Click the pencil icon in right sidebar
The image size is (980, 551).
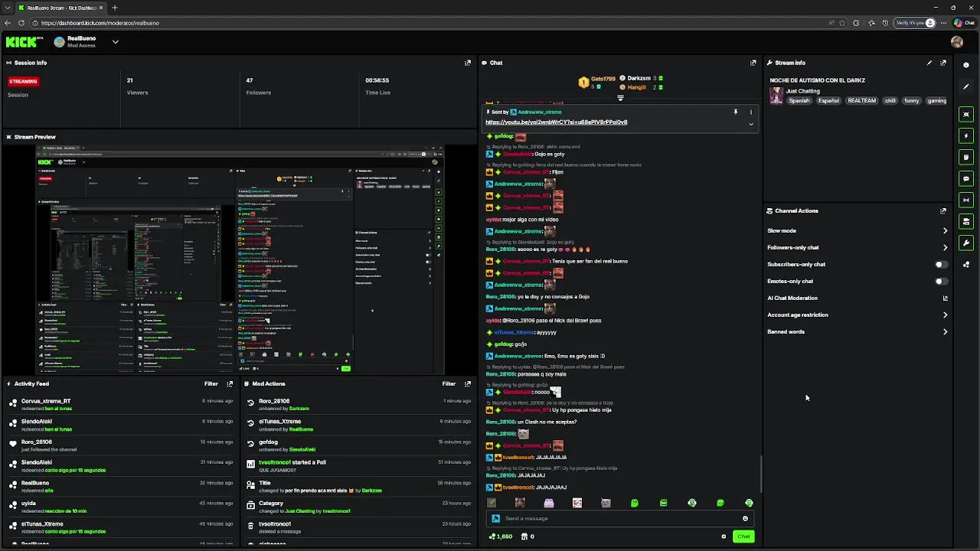(x=966, y=86)
